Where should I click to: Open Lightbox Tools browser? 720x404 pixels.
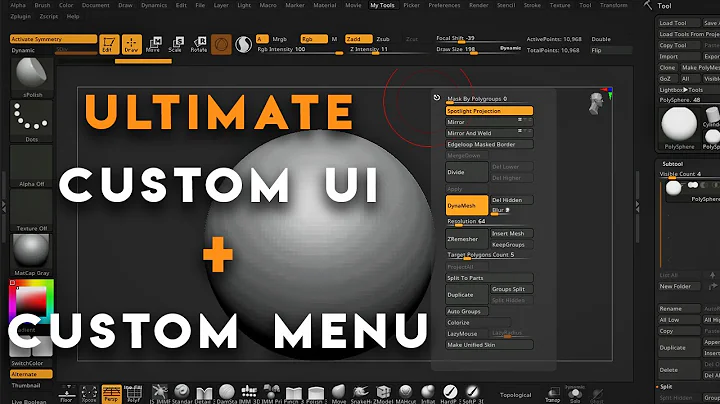pos(681,90)
